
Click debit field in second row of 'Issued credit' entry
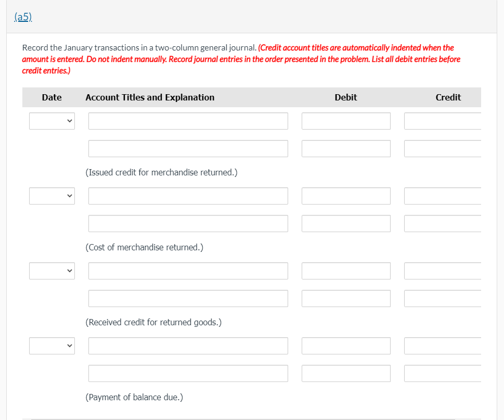346,148
